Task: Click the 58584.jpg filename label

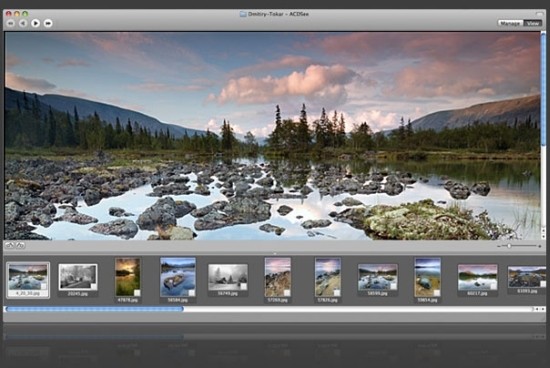Action: [178, 300]
